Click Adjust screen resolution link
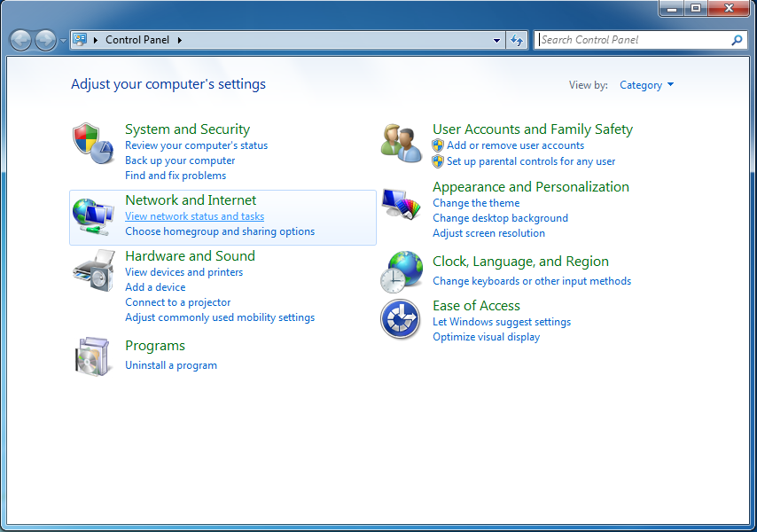The height and width of the screenshot is (532, 757). coord(488,233)
